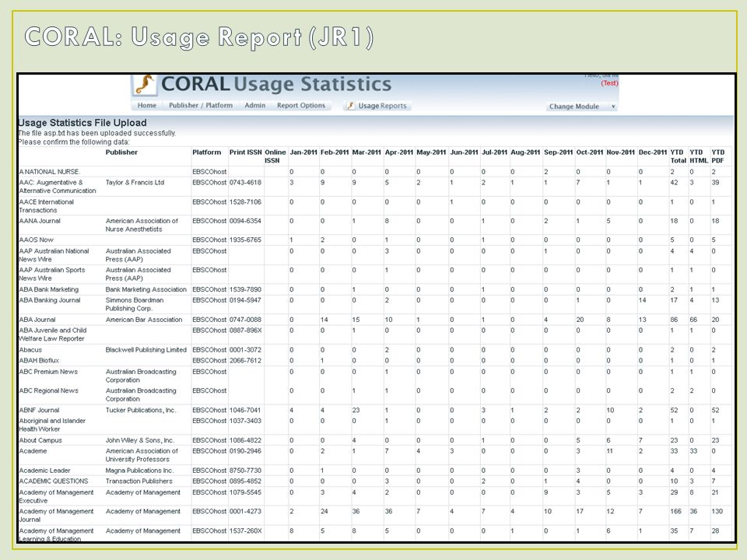
Task: Select the A NATIONAL NURSE. title
Action: pyautogui.click(x=50, y=172)
